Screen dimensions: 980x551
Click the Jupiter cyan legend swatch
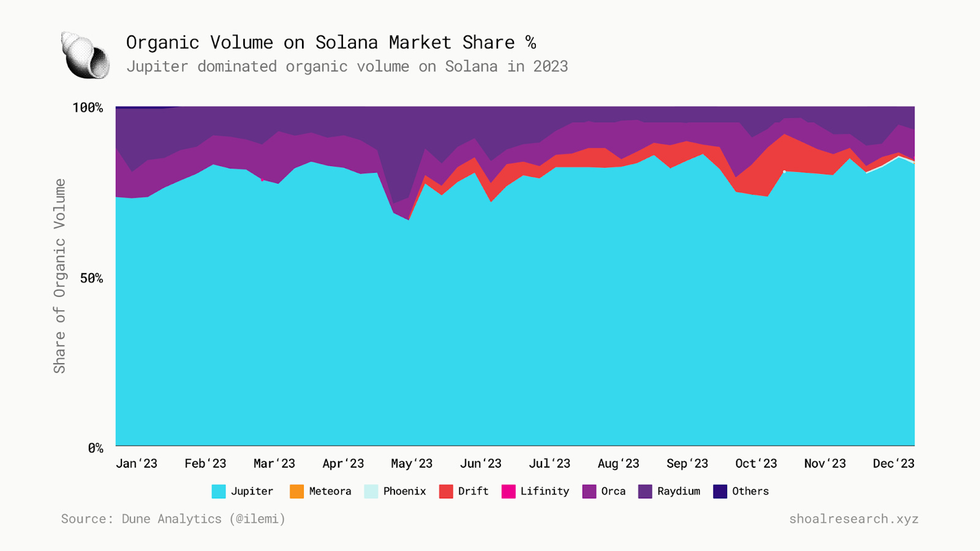[219, 491]
